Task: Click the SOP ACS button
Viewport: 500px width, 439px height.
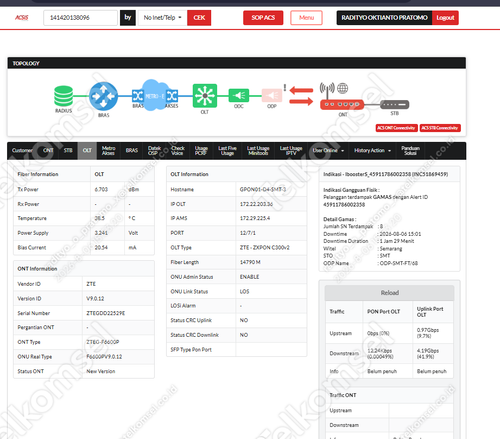Action: pos(263,18)
